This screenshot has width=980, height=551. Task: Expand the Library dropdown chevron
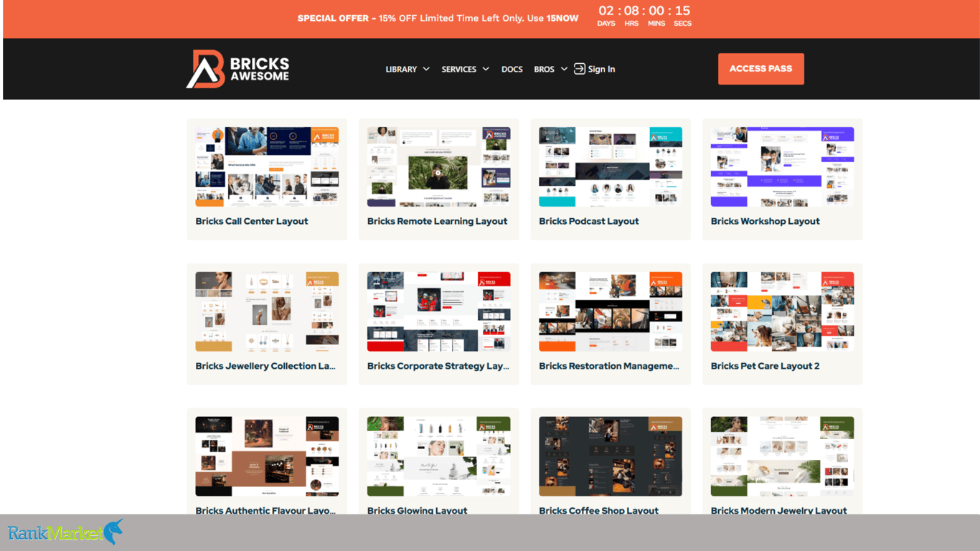(x=426, y=69)
